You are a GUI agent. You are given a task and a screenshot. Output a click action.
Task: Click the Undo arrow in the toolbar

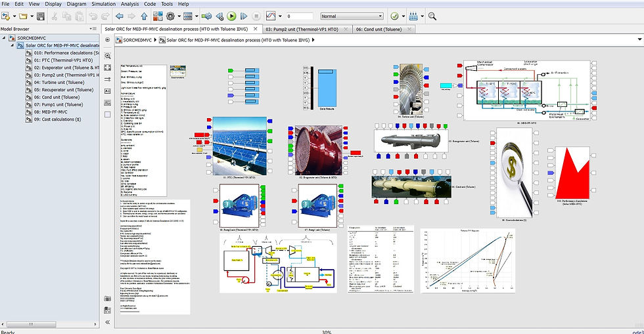pyautogui.click(x=93, y=16)
